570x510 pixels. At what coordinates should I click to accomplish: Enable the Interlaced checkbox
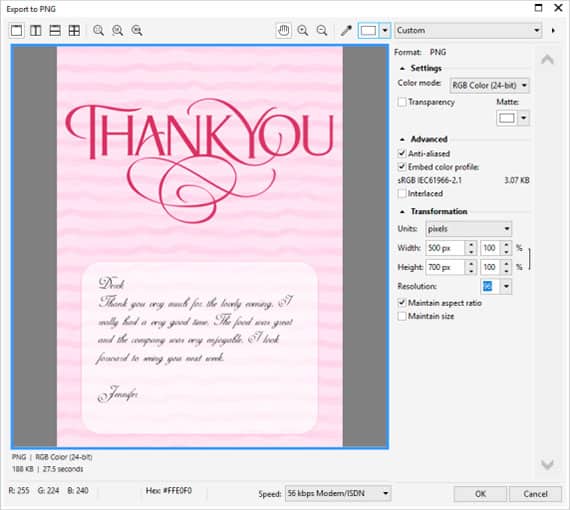402,193
